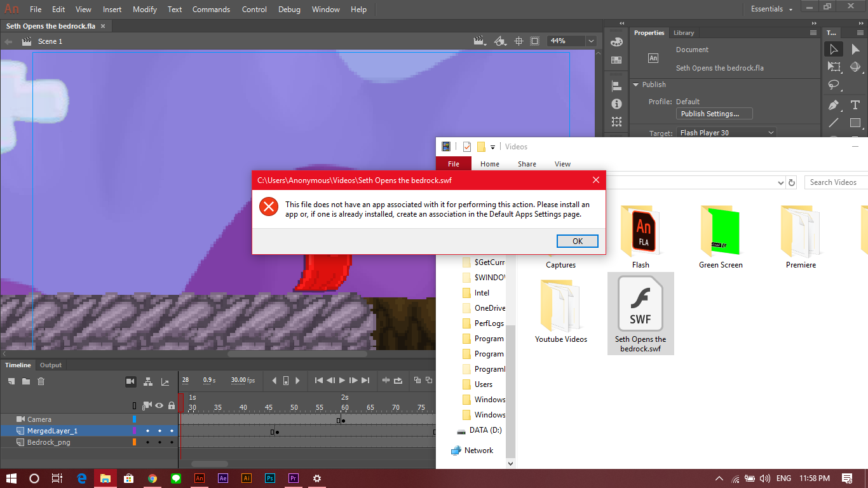Open the Align panel icon
868x488 pixels.
point(616,86)
